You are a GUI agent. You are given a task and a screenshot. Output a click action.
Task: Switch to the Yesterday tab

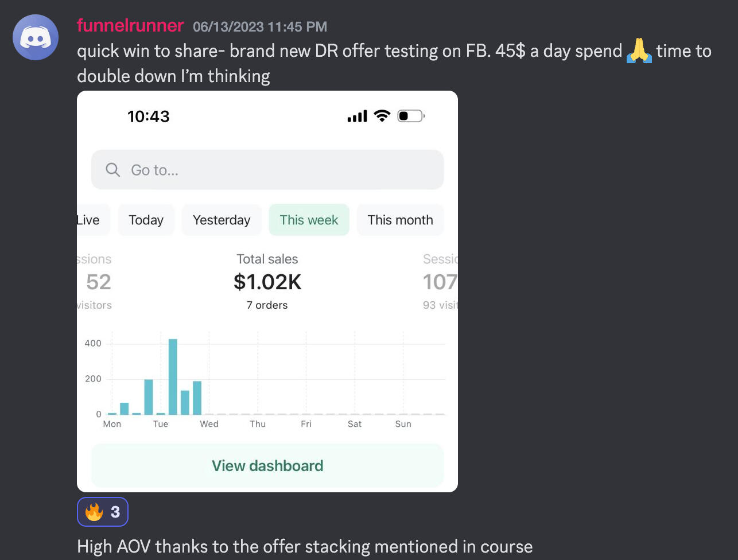[222, 220]
